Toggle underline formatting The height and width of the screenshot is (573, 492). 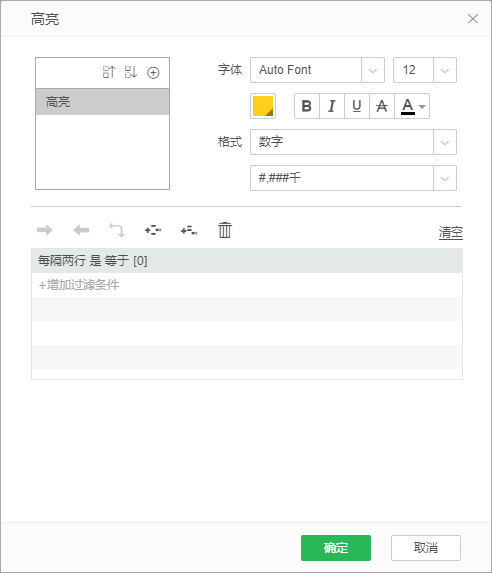click(357, 106)
